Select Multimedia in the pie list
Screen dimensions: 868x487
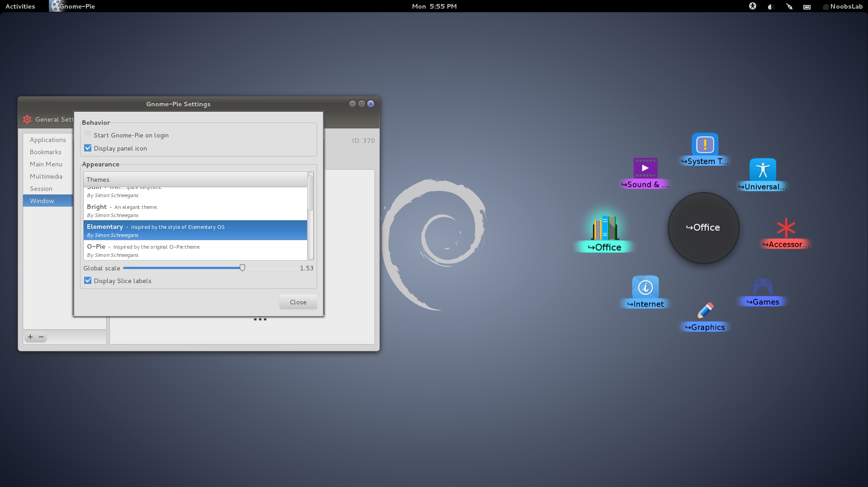[x=48, y=176]
